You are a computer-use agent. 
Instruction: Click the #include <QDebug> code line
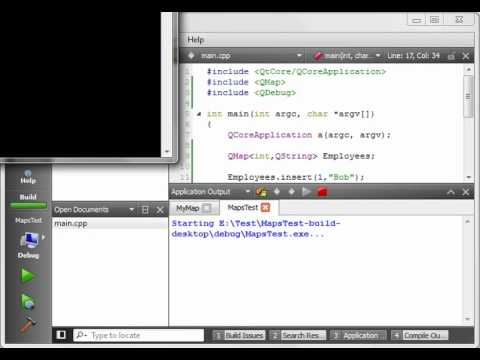point(251,93)
